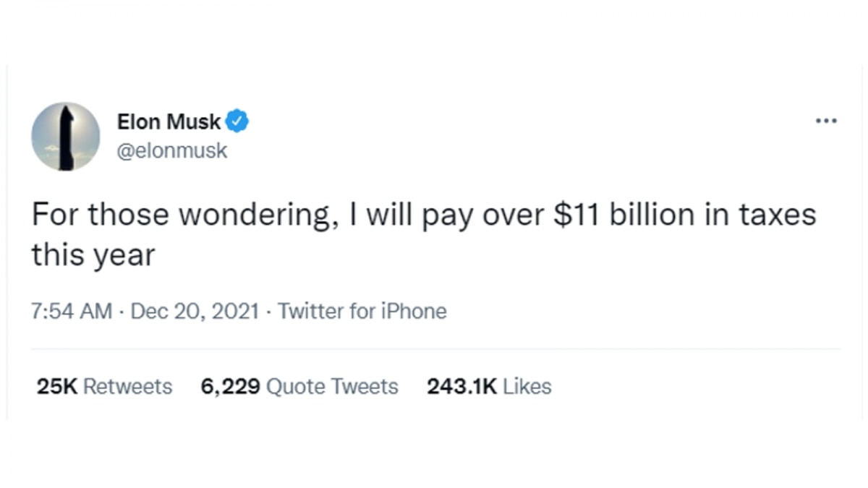Click the "25K" retweet count number
Screen dimensions: 868x488
tap(56, 387)
